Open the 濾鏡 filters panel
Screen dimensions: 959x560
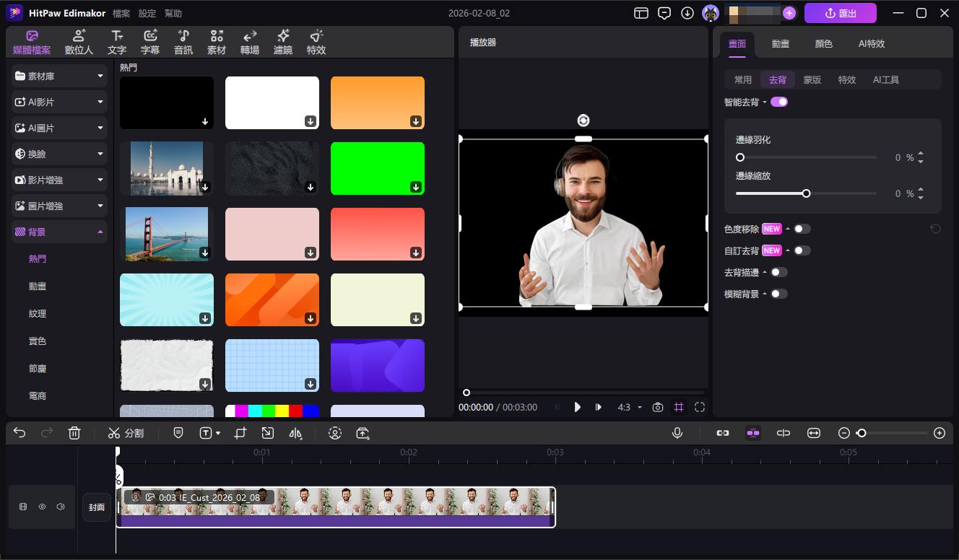[282, 41]
